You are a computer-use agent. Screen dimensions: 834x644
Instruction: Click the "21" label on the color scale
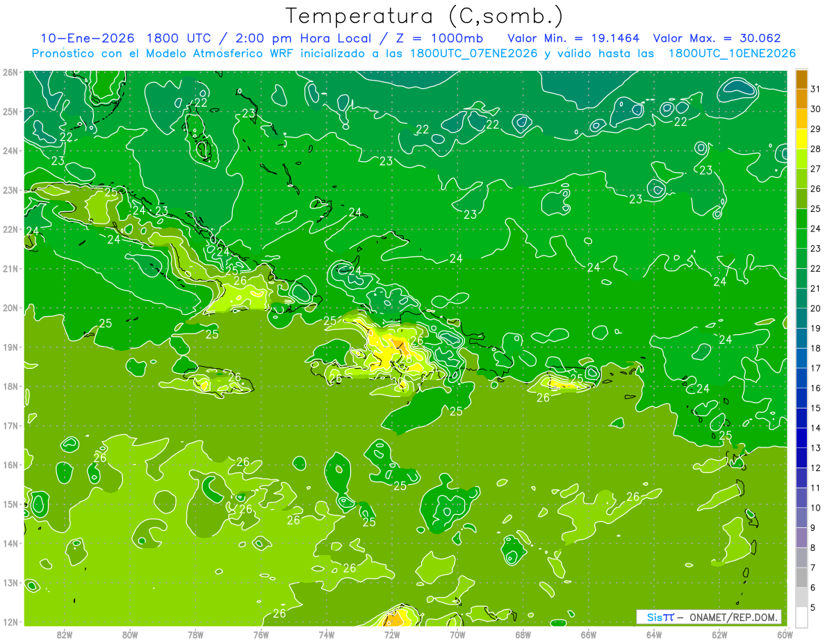click(x=816, y=288)
